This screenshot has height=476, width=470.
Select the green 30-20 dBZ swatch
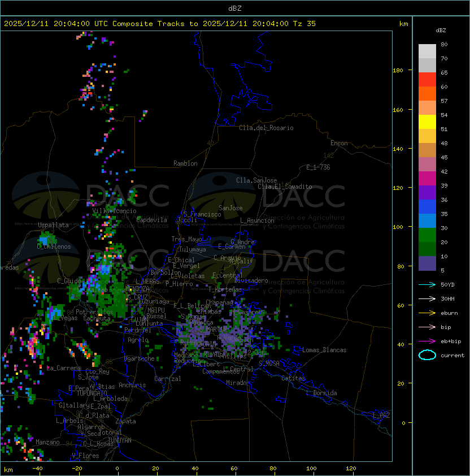427,235
